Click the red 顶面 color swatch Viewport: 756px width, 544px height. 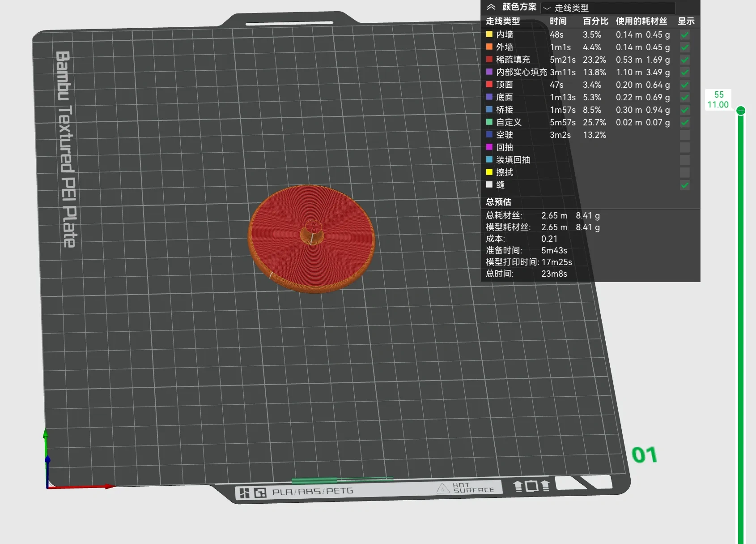489,84
